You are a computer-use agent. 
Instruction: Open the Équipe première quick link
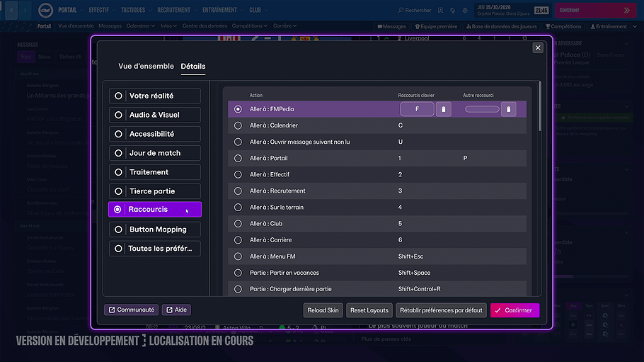click(x=436, y=27)
